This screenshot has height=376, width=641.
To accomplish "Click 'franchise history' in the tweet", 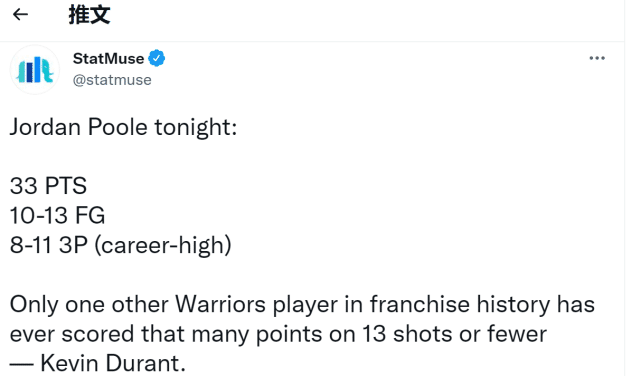I will click(x=460, y=304).
